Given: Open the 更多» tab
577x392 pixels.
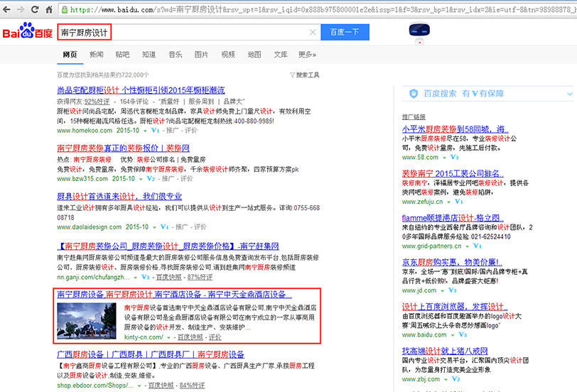Looking at the screenshot, I should [x=307, y=55].
